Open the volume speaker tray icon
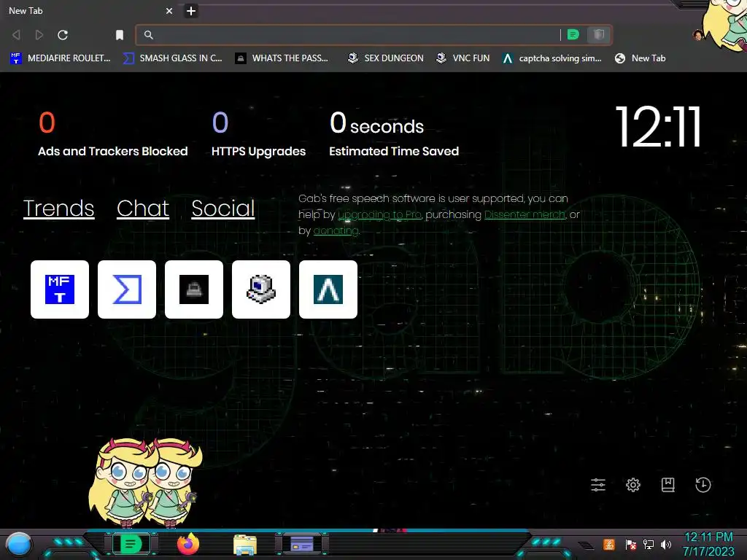The height and width of the screenshot is (560, 747). point(666,545)
